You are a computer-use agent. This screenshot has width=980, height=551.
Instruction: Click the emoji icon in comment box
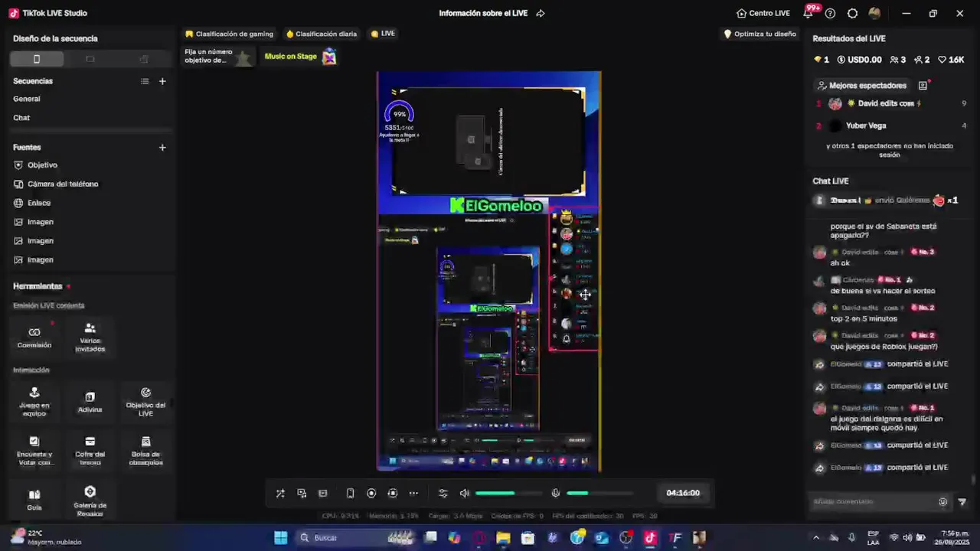pyautogui.click(x=943, y=502)
